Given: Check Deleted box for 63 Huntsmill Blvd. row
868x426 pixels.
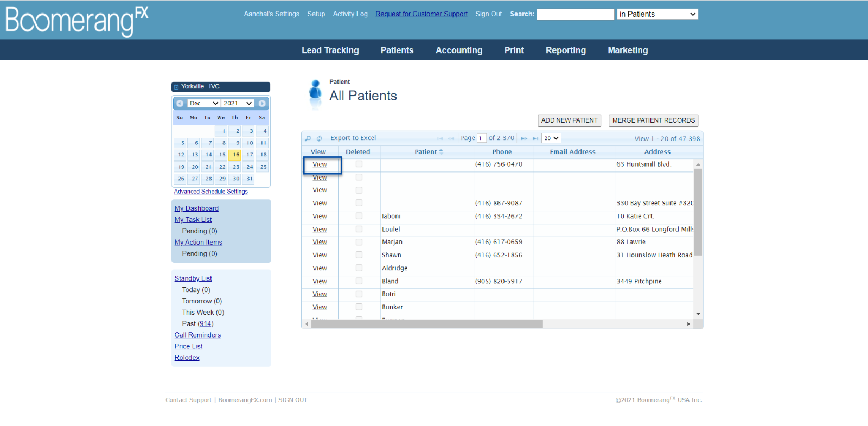Looking at the screenshot, I should [x=359, y=164].
